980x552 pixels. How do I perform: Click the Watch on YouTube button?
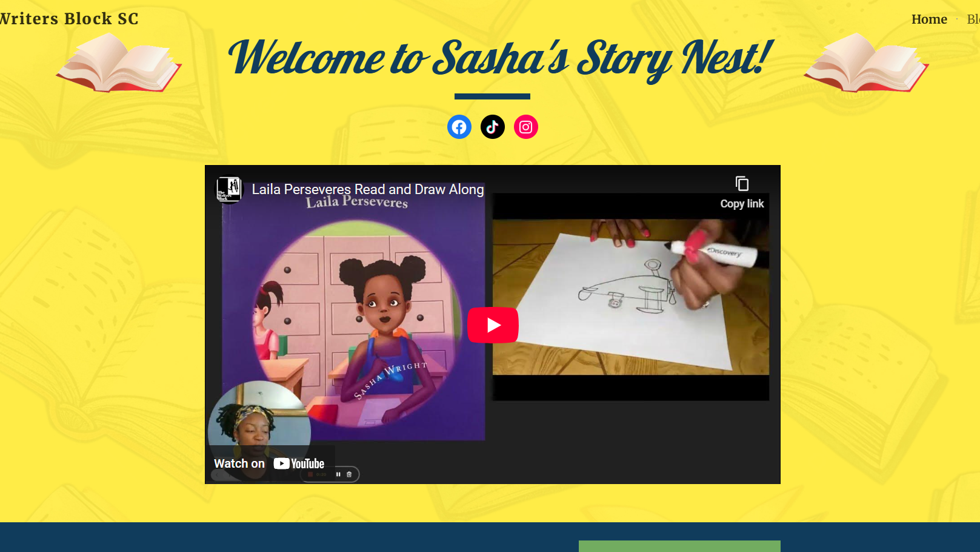click(270, 463)
